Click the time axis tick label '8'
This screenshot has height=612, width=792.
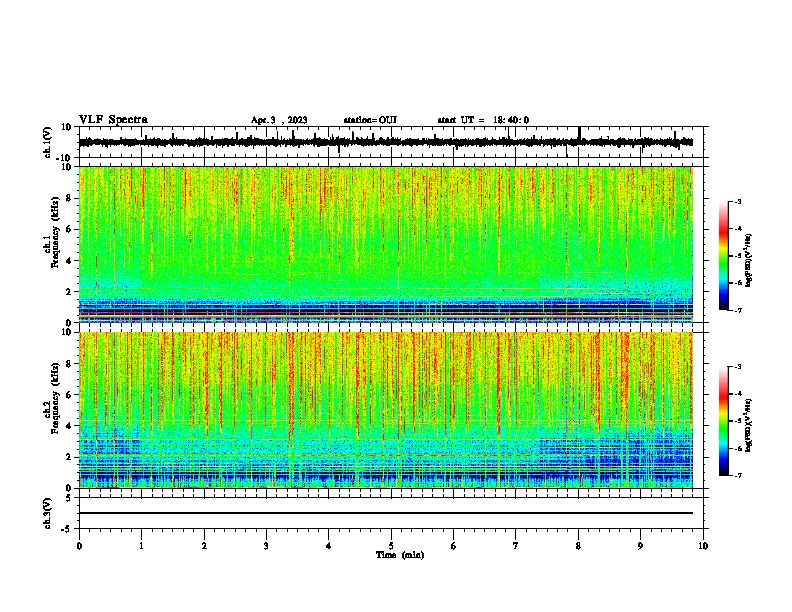578,546
